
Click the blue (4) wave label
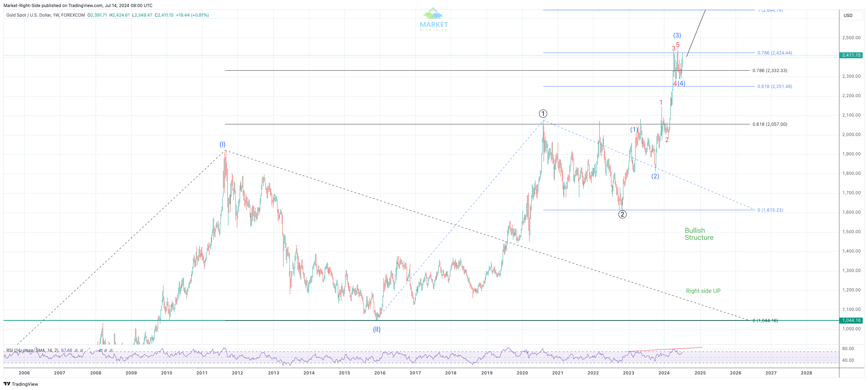pos(681,83)
